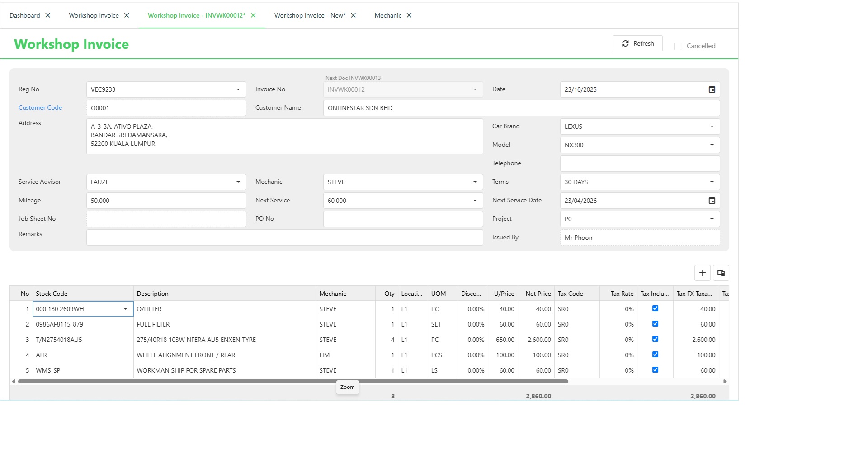Expand the Project dropdown

[x=712, y=219]
